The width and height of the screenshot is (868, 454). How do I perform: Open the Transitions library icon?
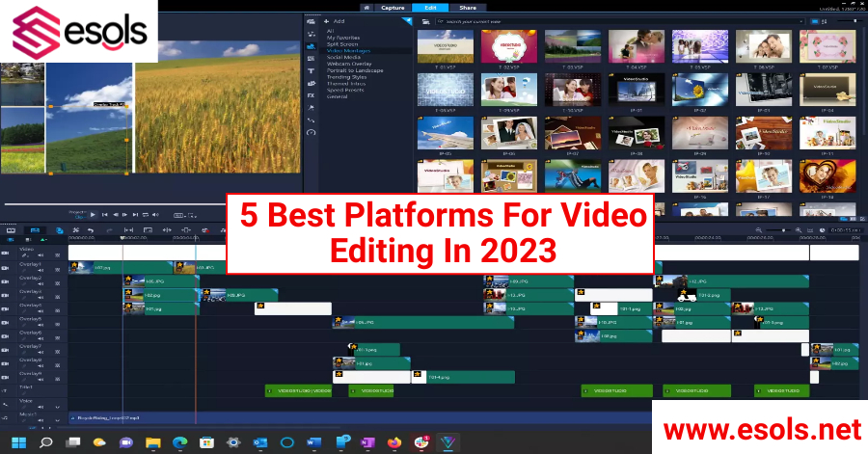312,59
